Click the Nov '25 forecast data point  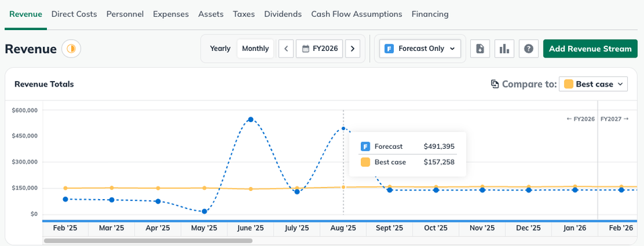(x=482, y=190)
